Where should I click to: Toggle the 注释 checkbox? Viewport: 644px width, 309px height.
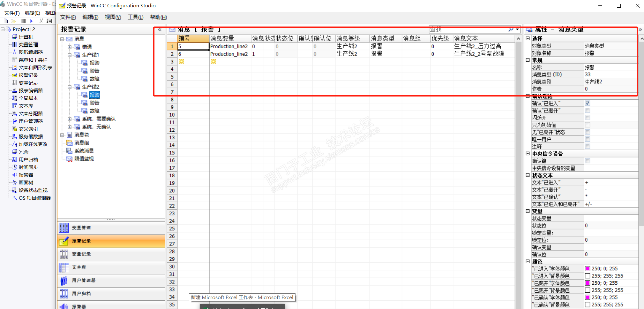[x=588, y=146]
